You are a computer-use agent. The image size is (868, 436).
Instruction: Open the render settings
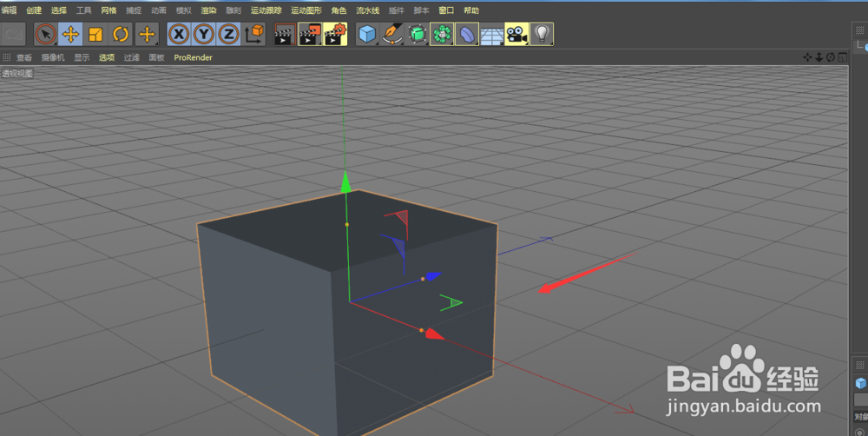point(335,35)
